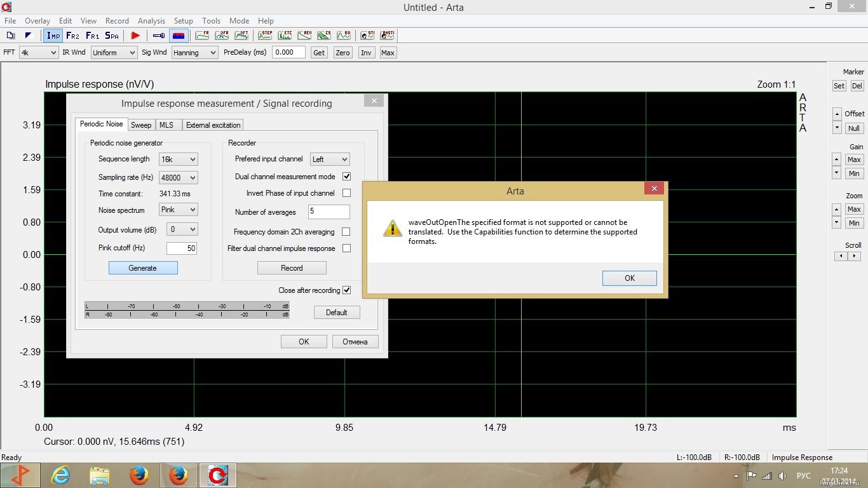
Task: Open the CS cumulative spectrum icon
Action: point(324,36)
